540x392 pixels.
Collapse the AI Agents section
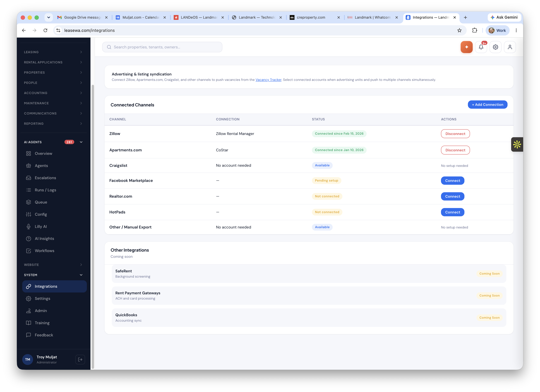tap(53, 142)
